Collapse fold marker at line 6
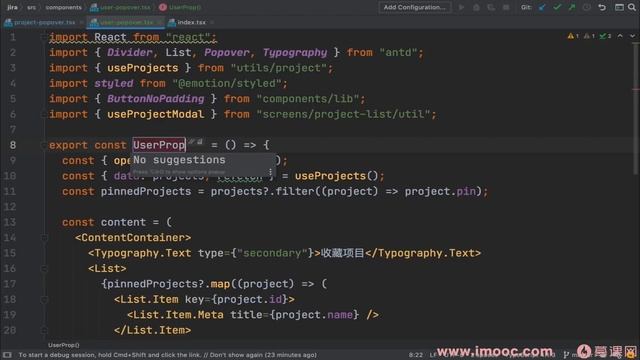 click(44, 114)
